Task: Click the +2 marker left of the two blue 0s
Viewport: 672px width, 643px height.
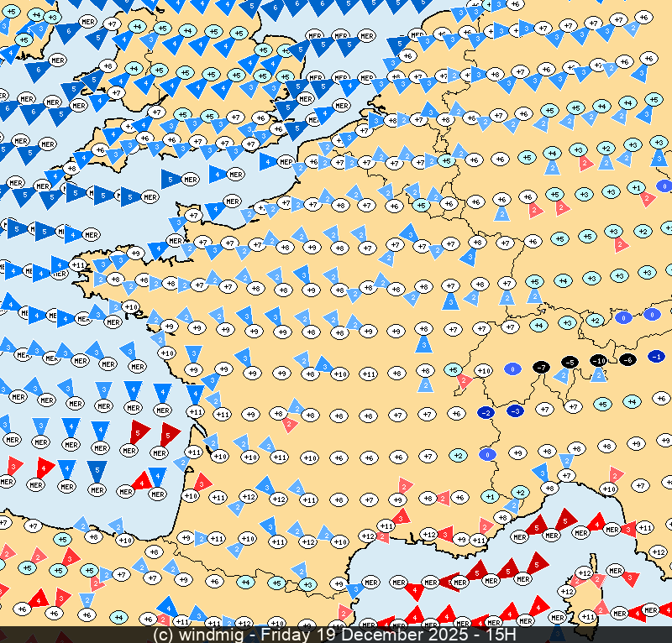Action: (596, 320)
